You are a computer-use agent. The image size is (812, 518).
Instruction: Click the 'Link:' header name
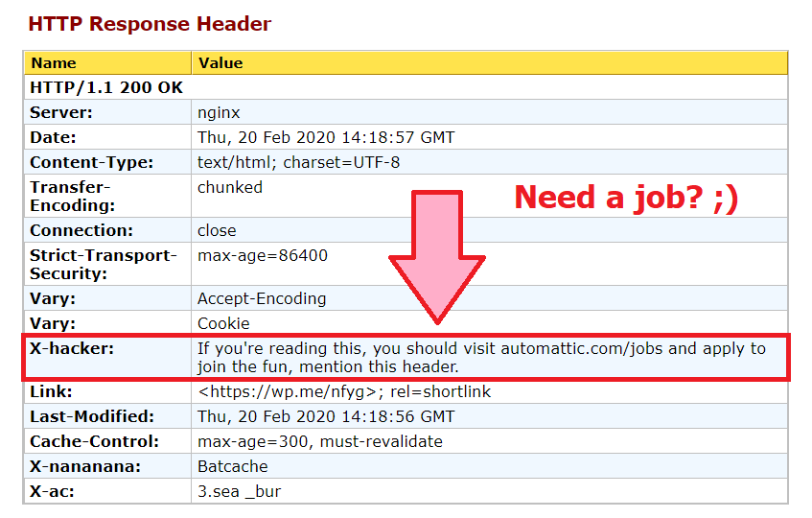click(x=51, y=391)
